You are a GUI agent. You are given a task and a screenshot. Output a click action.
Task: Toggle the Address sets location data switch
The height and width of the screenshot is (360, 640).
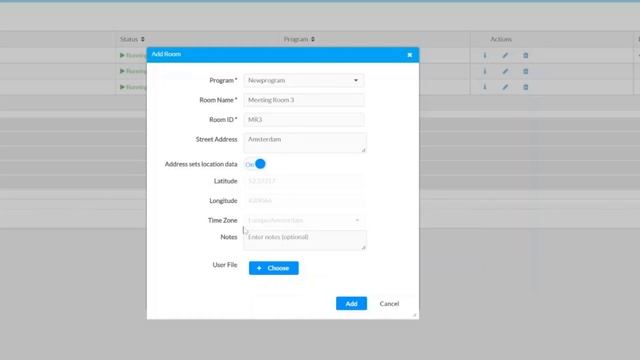[255, 164]
